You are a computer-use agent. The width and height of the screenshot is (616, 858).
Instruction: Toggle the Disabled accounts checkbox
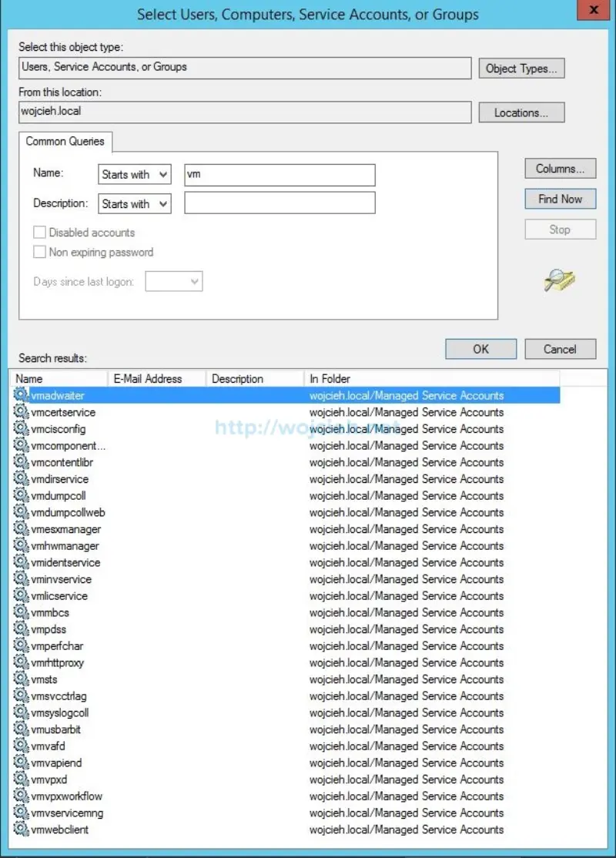pos(39,232)
